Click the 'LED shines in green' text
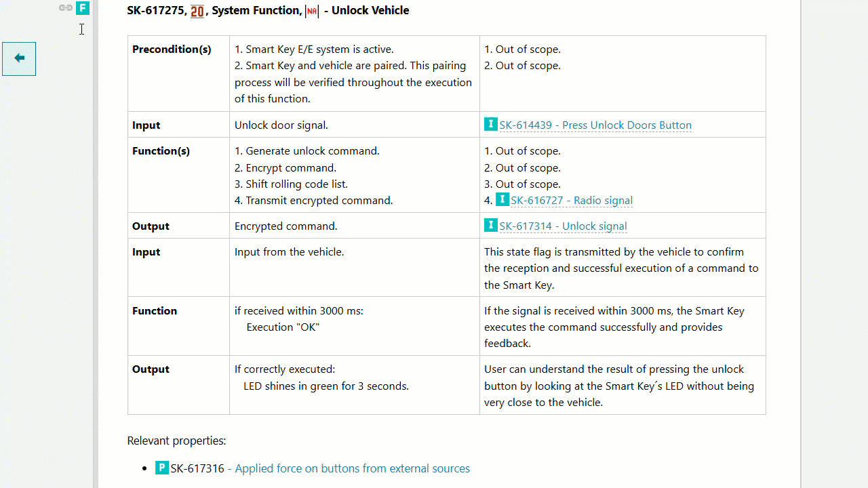 point(326,386)
